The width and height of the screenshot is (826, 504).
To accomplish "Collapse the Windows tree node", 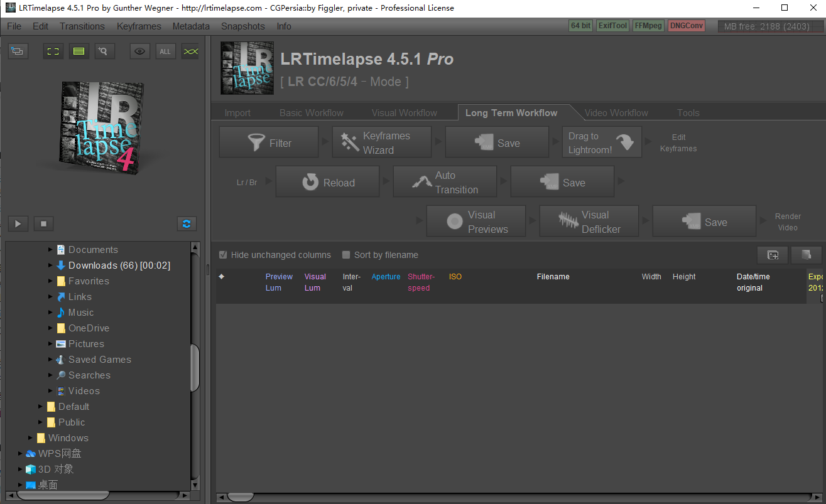I will pyautogui.click(x=30, y=437).
